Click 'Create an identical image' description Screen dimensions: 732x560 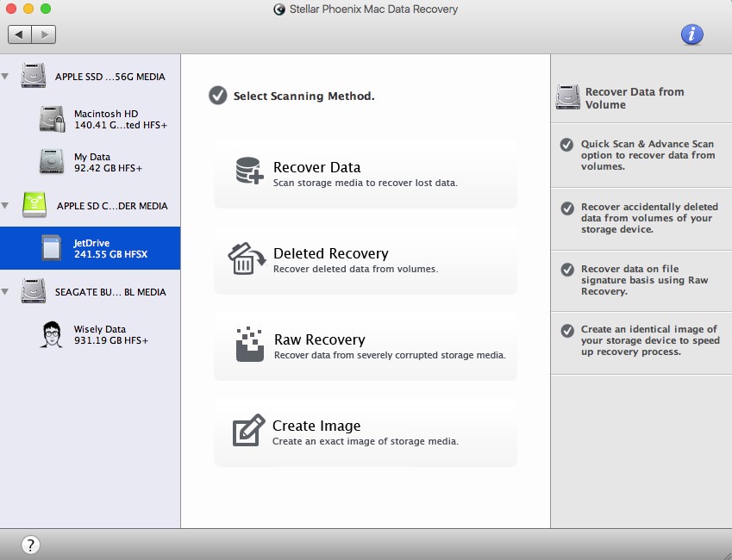coord(650,340)
